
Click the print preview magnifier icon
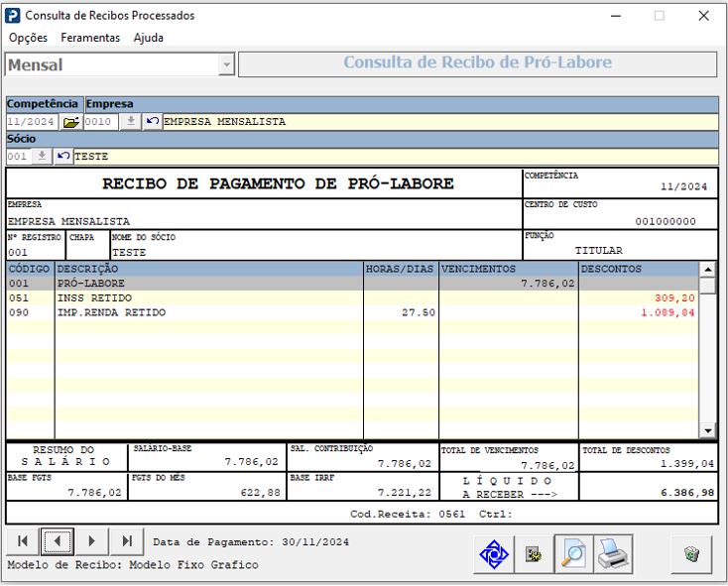click(x=574, y=554)
